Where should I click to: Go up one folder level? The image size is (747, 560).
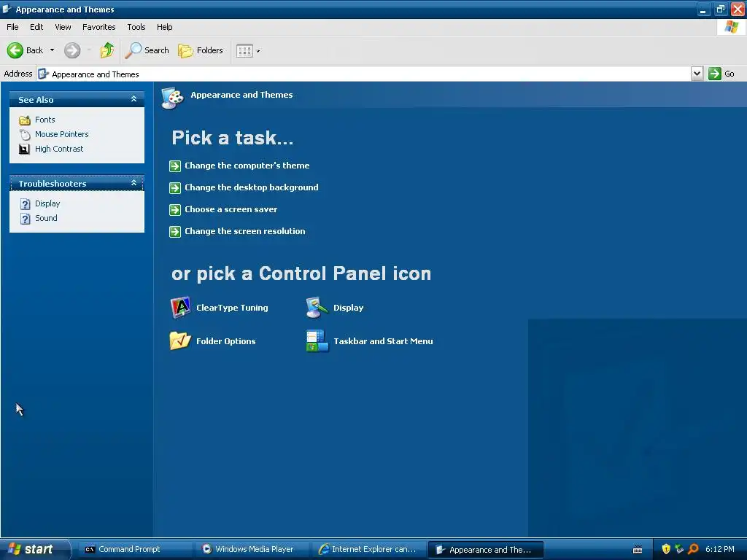tap(107, 50)
